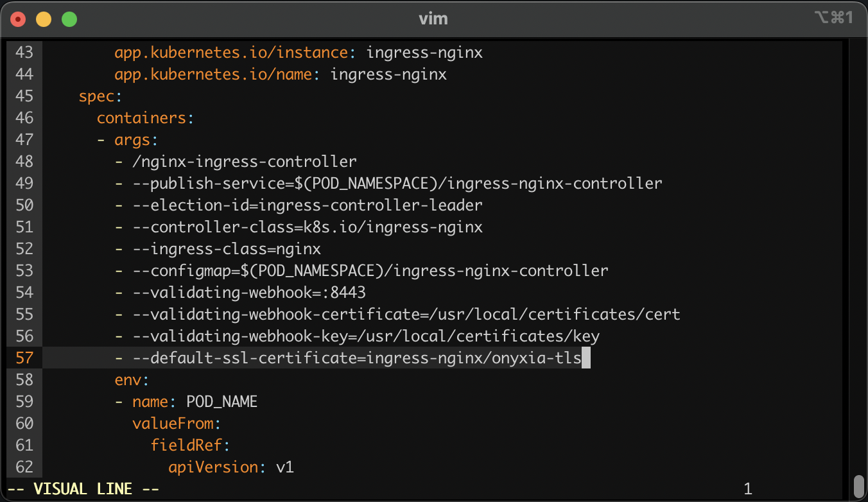
Task: Place cursor on valueFrom: key
Action: pyautogui.click(x=177, y=424)
